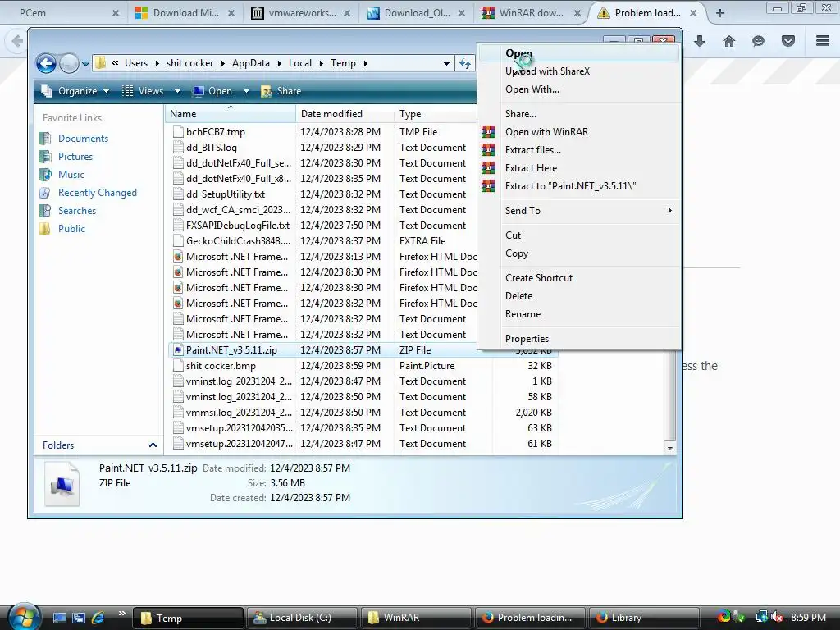Choose Properties in the context menu
The image size is (840, 630).
coord(579,339)
